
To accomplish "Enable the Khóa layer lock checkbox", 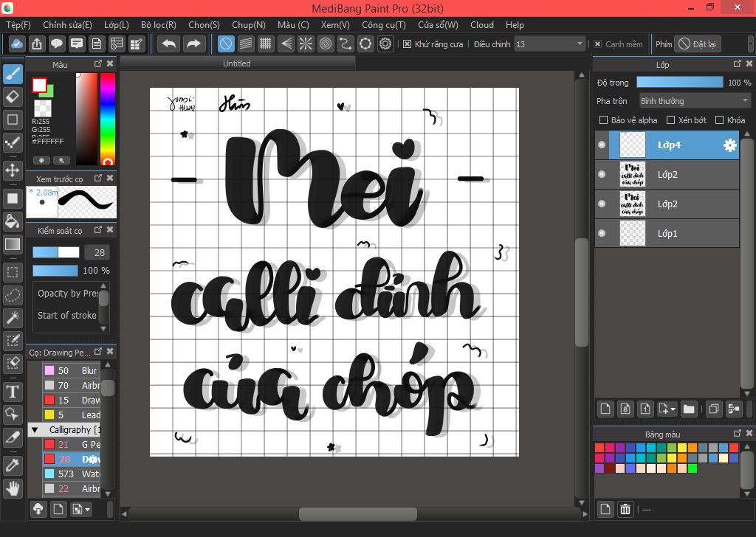I will 719,120.
